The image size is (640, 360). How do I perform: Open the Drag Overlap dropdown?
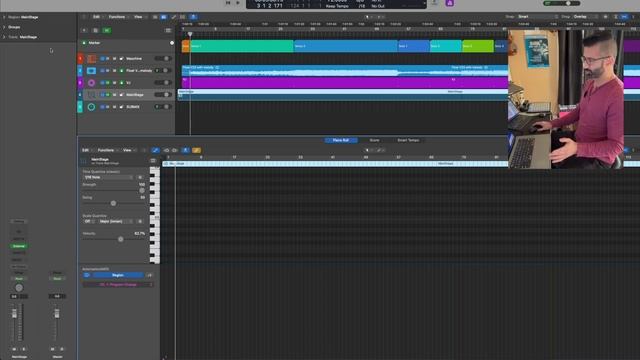tap(586, 17)
